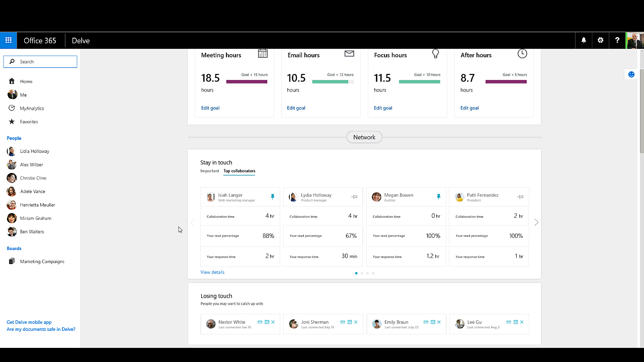Jump to the second carousel page dot
Screen dimensions: 644x362
(362, 274)
